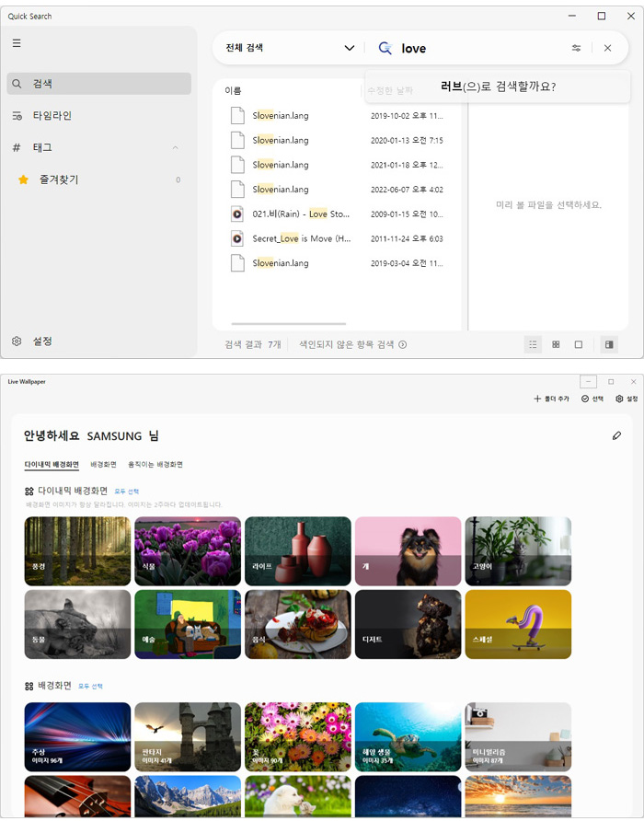Open the 스페셜 yellow thumbnail
644x821 pixels.
(x=518, y=624)
